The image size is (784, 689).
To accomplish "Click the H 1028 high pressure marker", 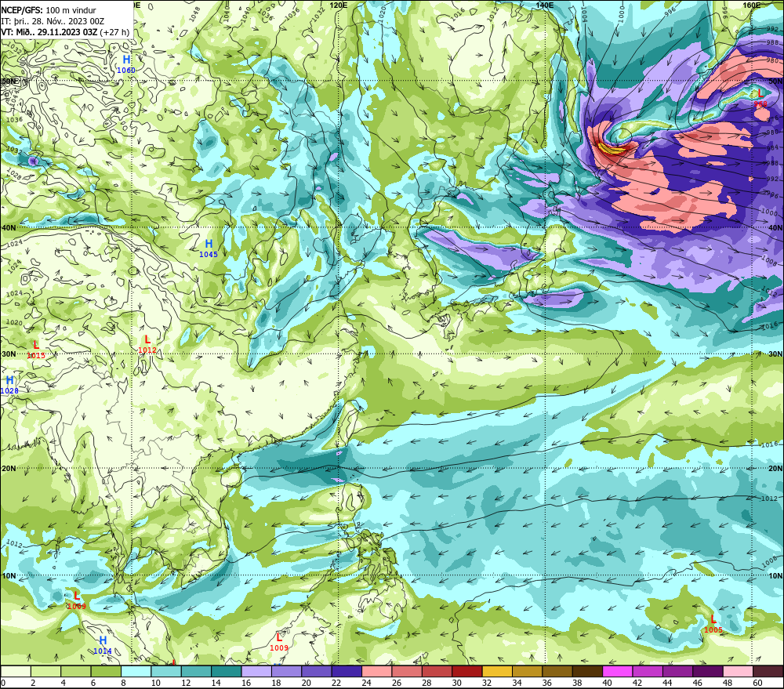I will click(x=9, y=385).
